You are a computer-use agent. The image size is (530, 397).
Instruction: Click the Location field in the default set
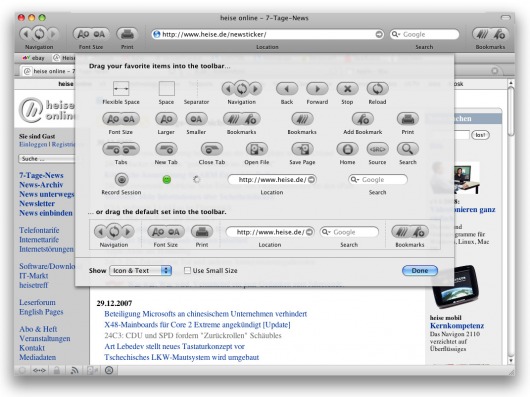(x=270, y=232)
